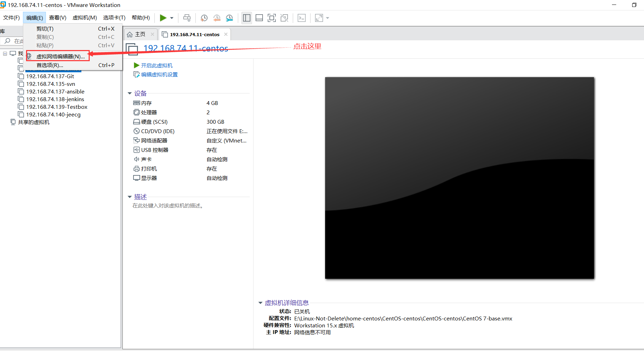Open the Help (帮助) menu

coord(141,18)
